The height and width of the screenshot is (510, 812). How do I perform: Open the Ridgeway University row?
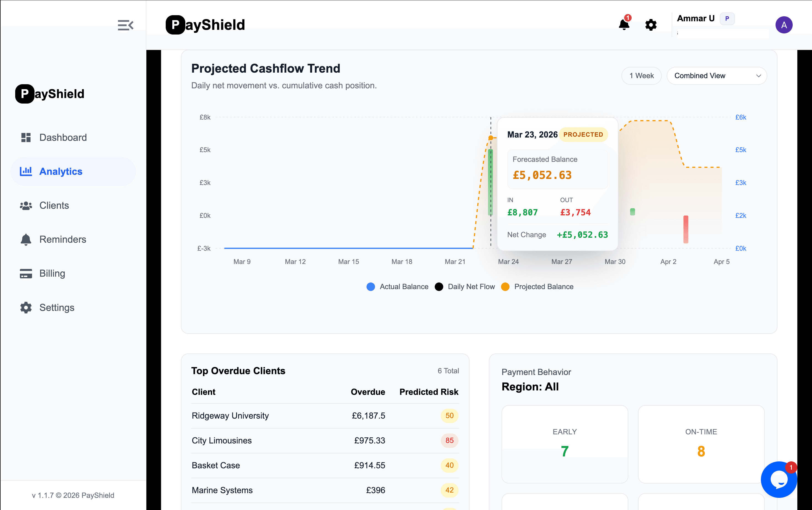pos(325,416)
